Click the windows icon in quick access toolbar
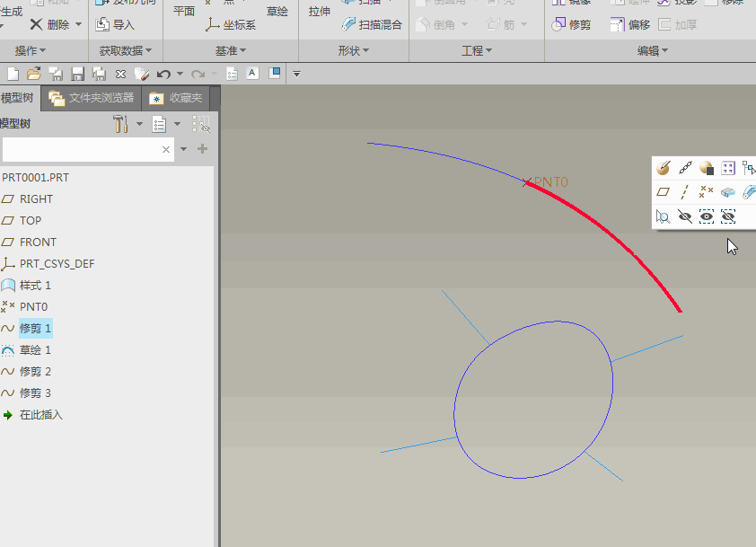 click(x=275, y=74)
